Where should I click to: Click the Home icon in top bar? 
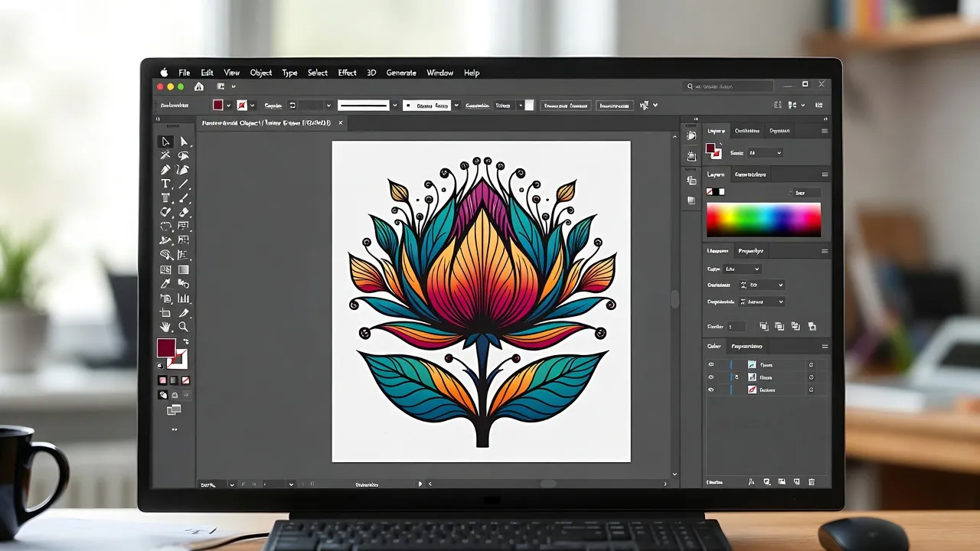199,87
